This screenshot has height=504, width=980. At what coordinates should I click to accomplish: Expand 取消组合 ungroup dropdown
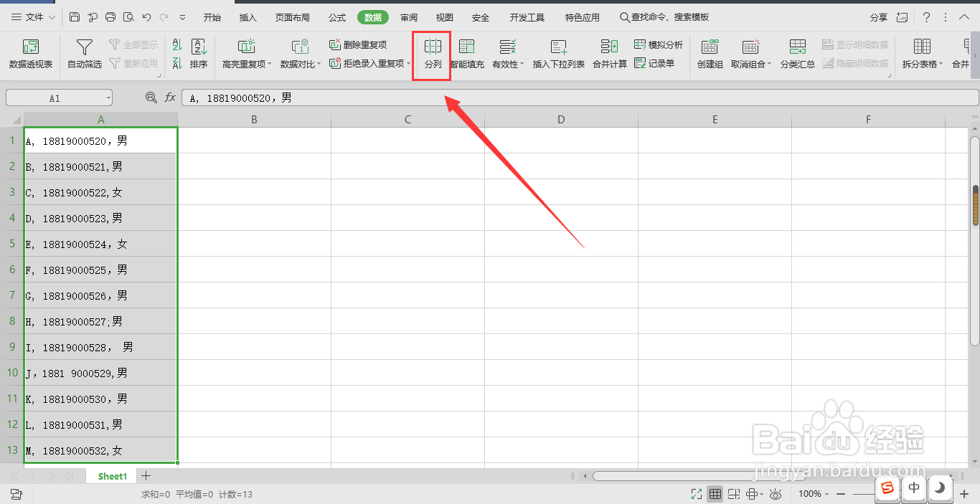(769, 65)
